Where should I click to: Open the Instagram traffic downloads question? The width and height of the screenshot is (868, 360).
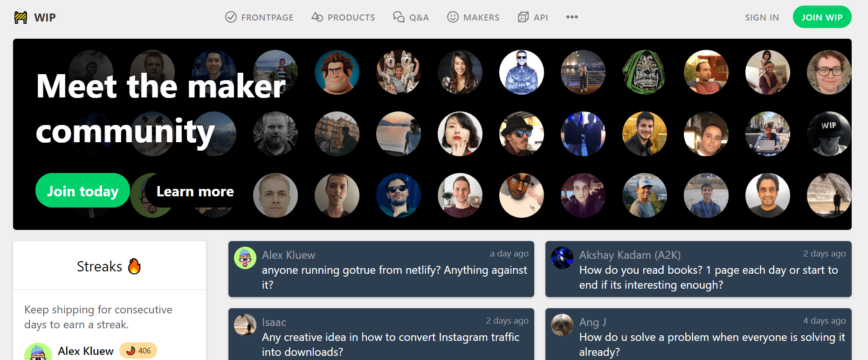[391, 345]
